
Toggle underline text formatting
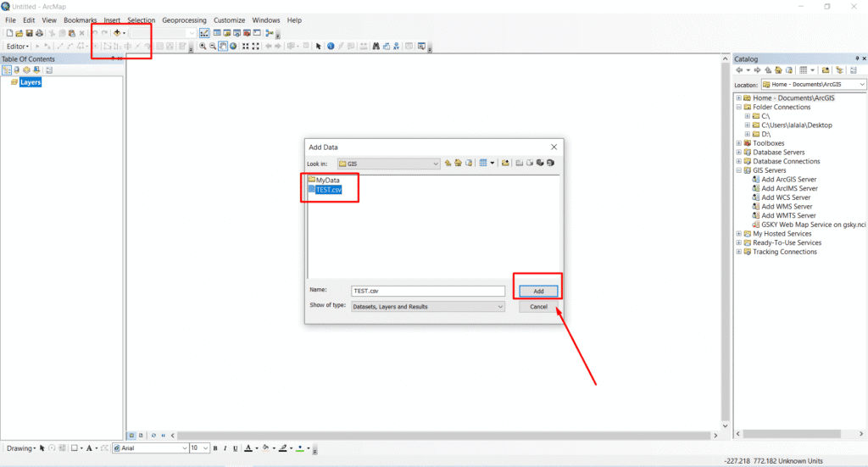pyautogui.click(x=236, y=448)
